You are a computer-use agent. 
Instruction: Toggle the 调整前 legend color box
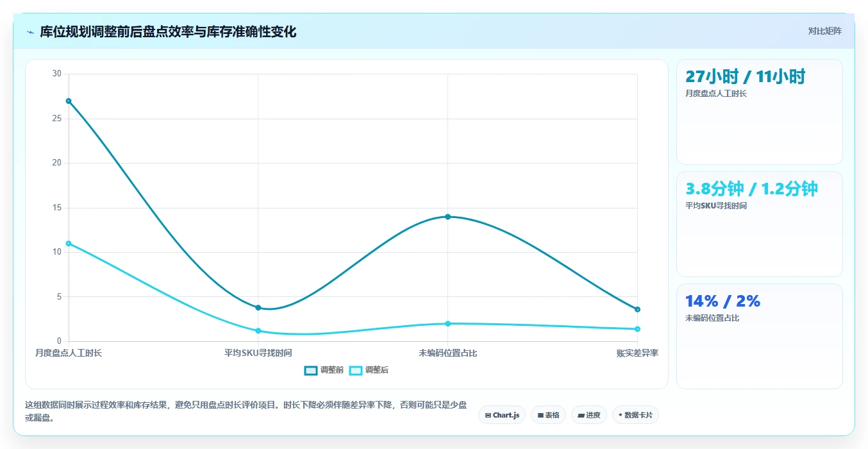(x=311, y=370)
